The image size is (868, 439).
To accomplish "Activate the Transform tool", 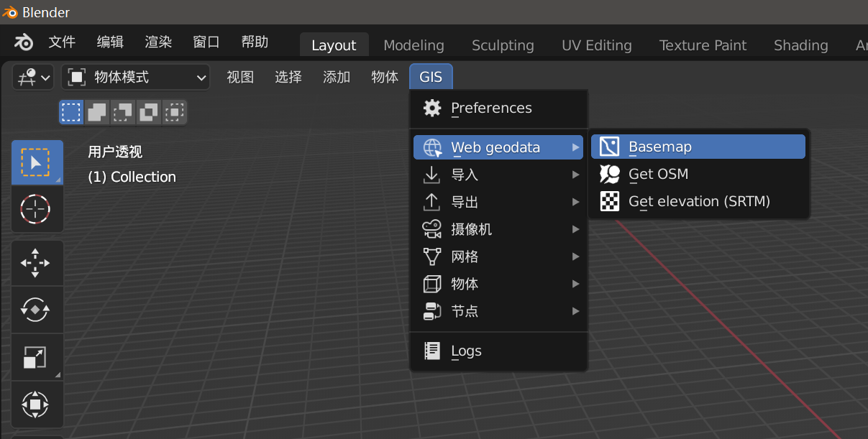I will tap(37, 404).
